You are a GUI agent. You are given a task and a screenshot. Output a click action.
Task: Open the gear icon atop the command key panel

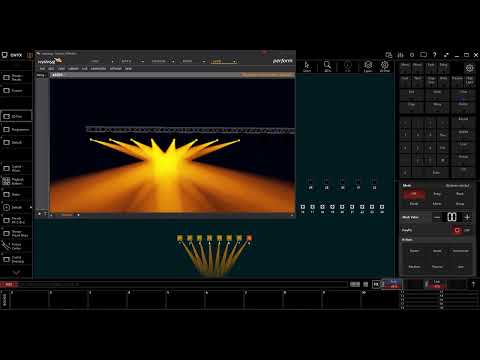point(469,68)
